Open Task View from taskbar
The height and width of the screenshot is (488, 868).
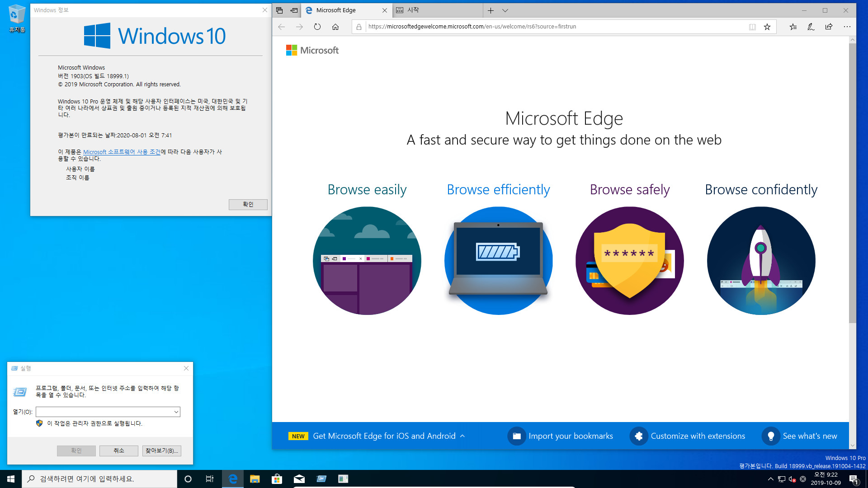coord(210,479)
